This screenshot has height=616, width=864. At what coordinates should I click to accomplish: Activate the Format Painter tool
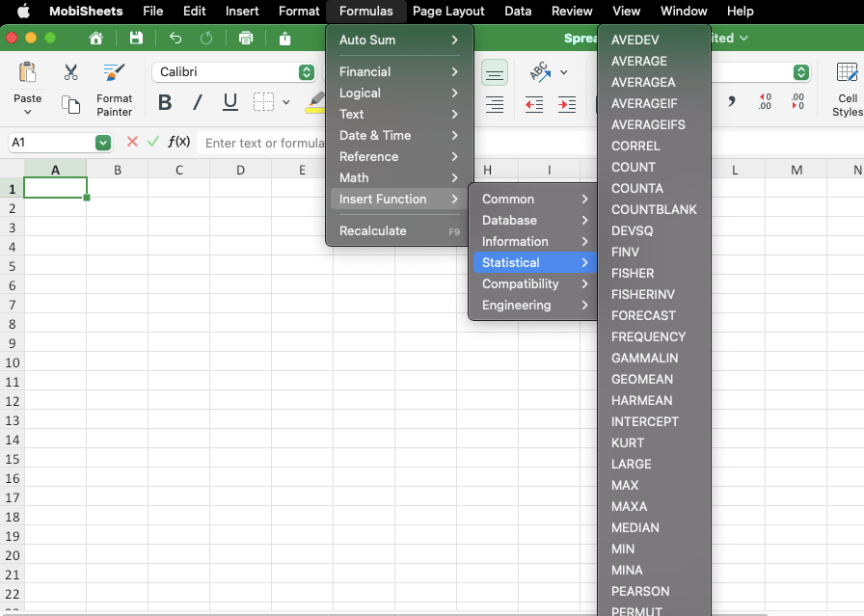(x=114, y=89)
